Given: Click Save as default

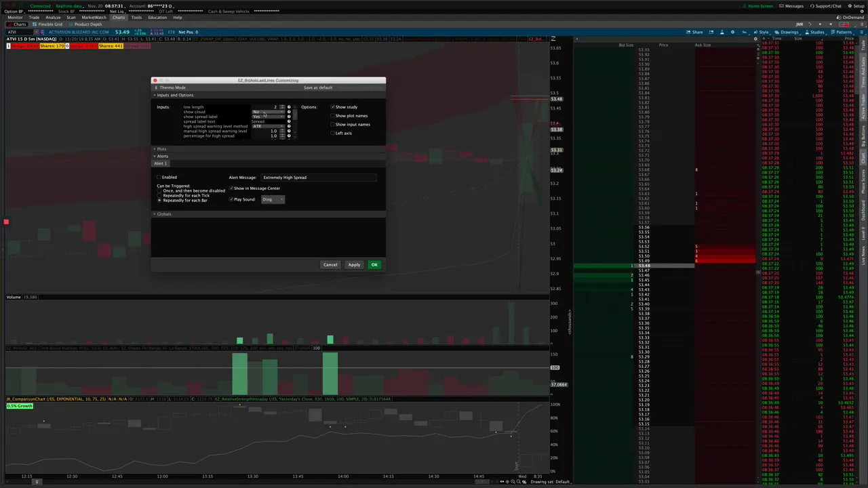Looking at the screenshot, I should [x=318, y=87].
